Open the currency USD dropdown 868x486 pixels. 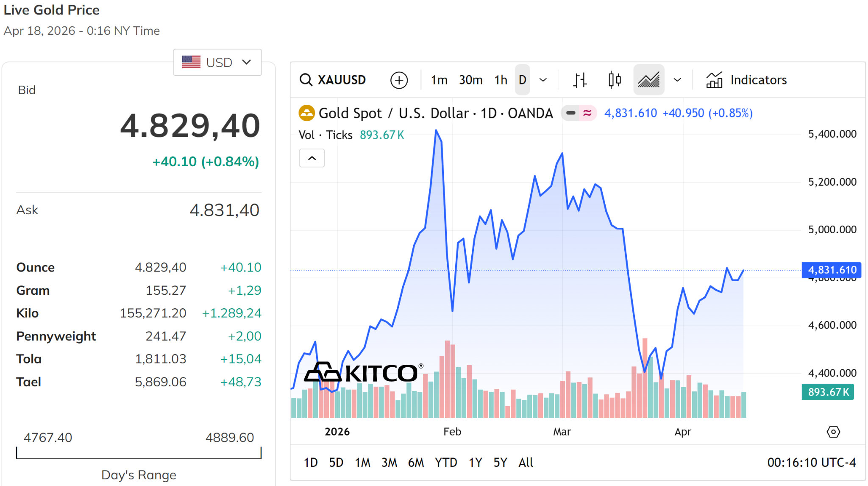coord(217,62)
